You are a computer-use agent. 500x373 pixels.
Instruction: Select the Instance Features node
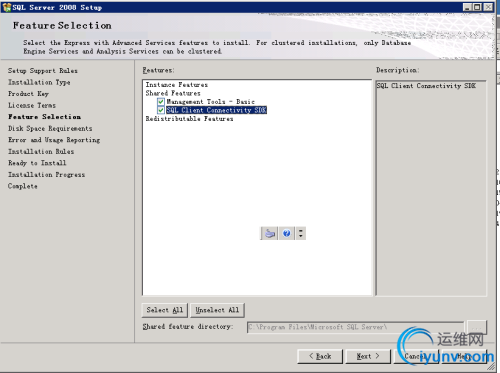tap(177, 85)
